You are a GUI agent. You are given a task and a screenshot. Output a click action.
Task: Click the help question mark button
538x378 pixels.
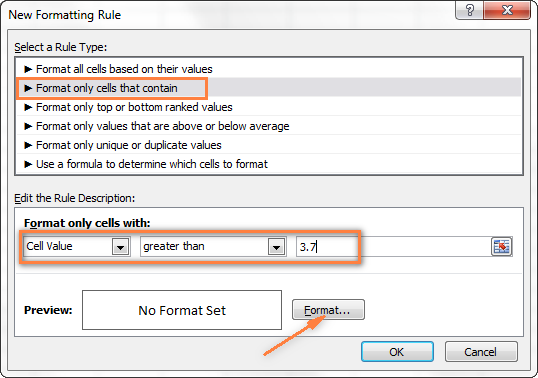pyautogui.click(x=469, y=10)
